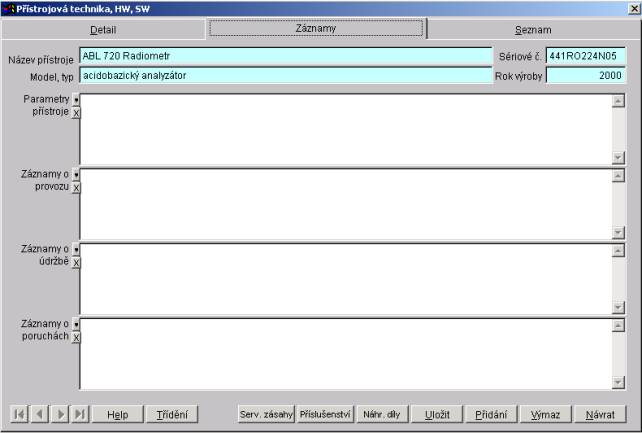Viewport: 642px width, 433px height.
Task: Switch to the Detail tab
Action: (x=103, y=30)
